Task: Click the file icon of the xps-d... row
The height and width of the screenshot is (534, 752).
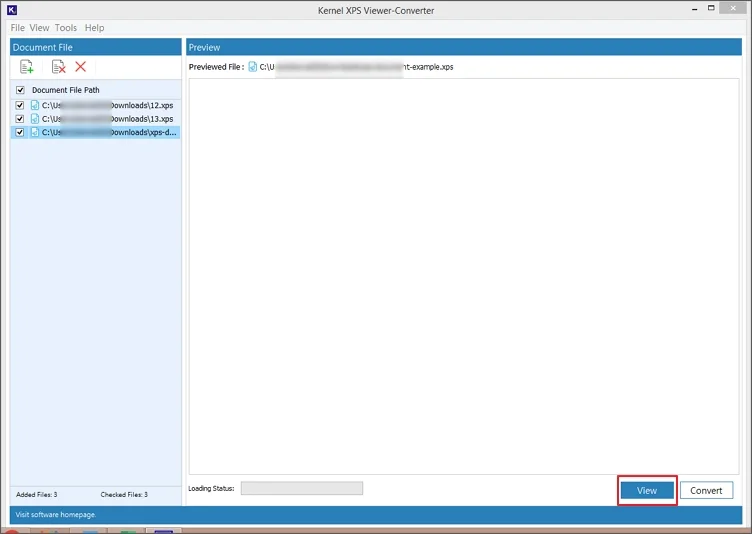Action: tap(35, 132)
